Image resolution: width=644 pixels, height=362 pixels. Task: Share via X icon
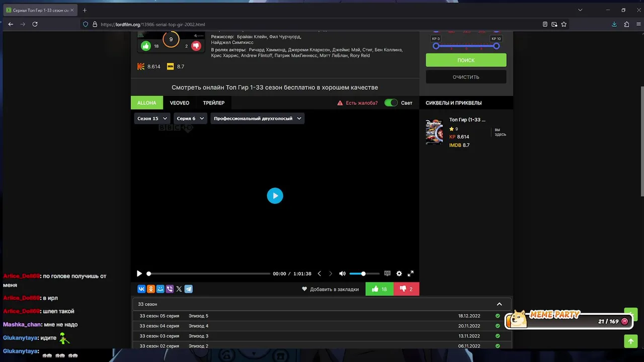coord(179,289)
